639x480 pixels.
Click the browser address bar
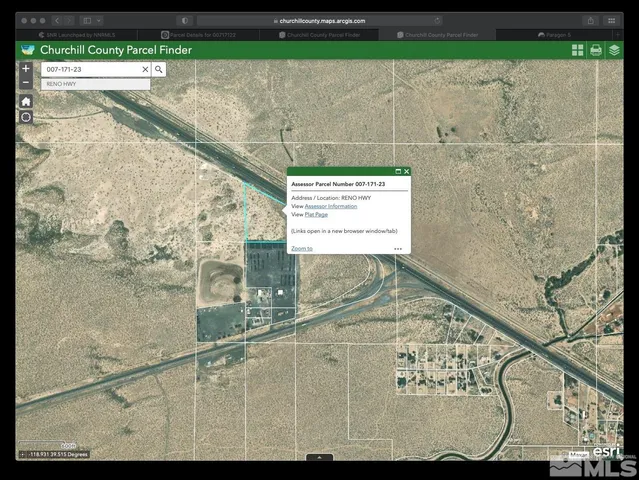click(319, 20)
